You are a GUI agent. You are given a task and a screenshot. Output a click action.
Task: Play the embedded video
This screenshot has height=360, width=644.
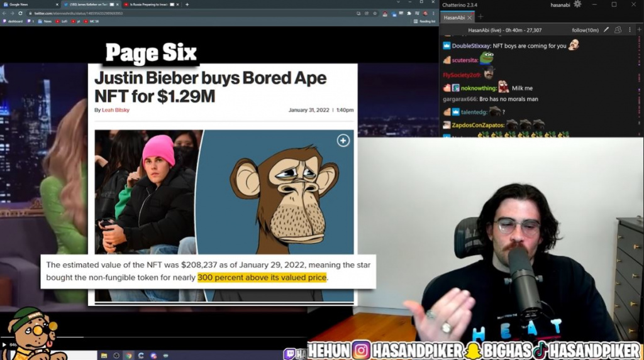coord(4,345)
